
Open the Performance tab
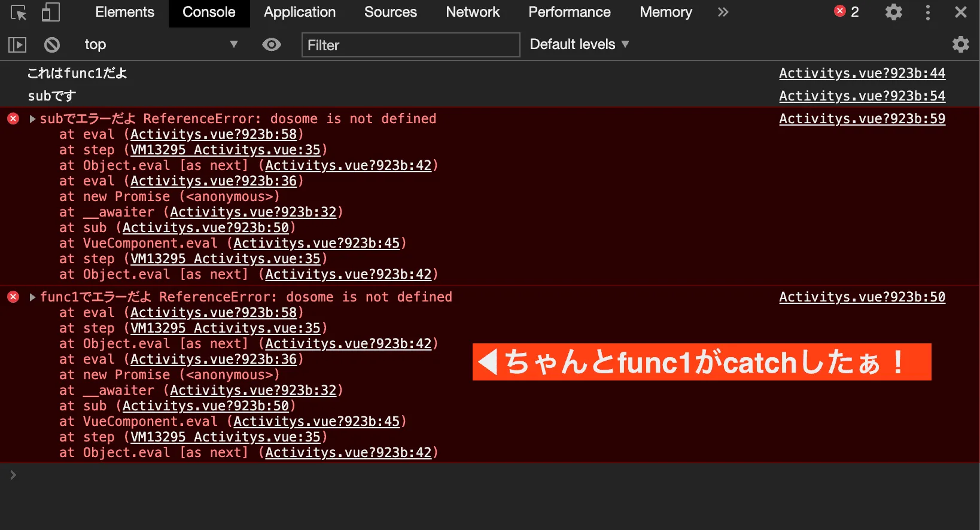[570, 12]
